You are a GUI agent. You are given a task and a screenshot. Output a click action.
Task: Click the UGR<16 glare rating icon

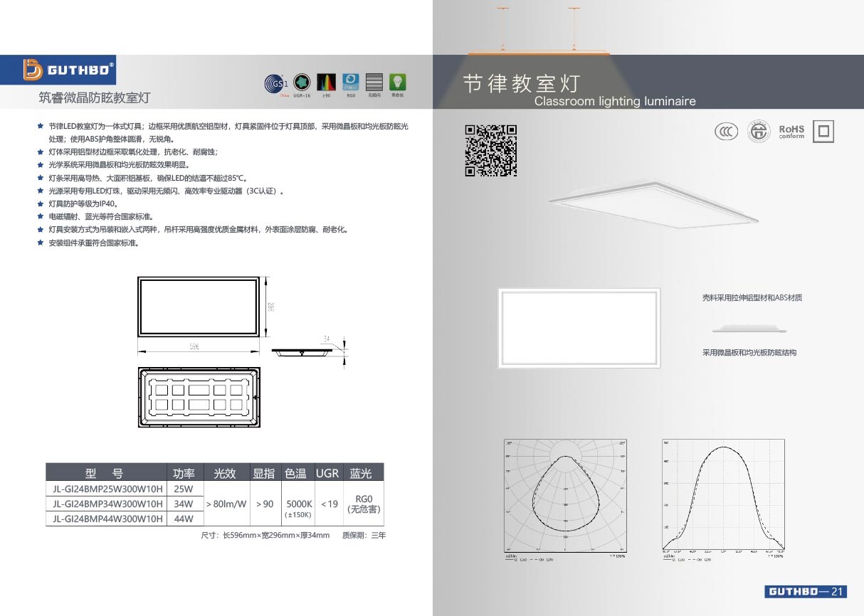point(302,81)
